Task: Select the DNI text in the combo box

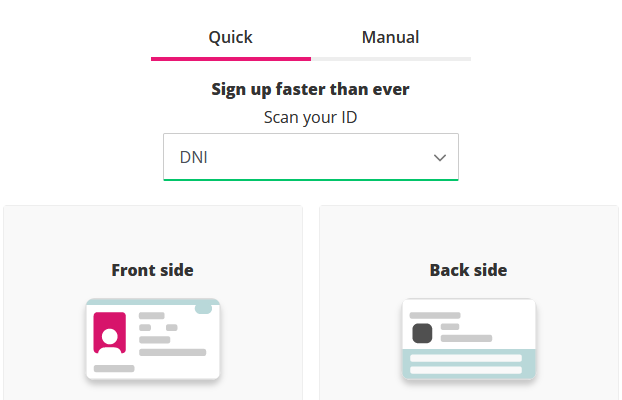Action: click(x=194, y=158)
